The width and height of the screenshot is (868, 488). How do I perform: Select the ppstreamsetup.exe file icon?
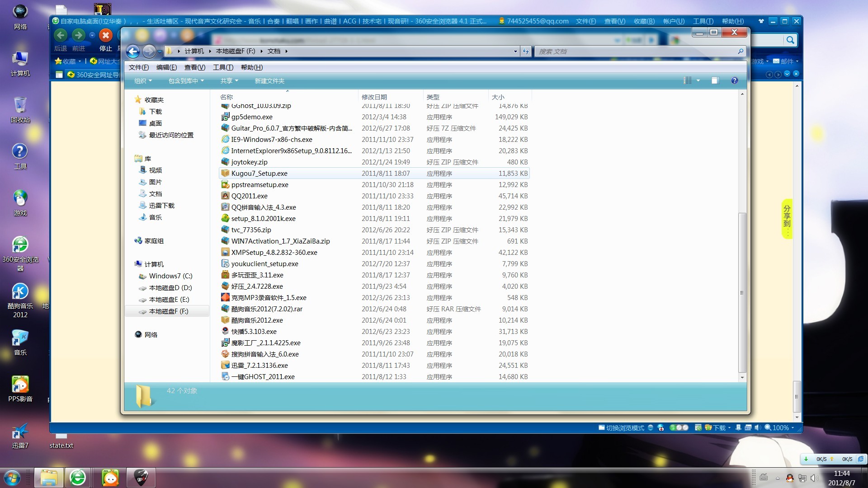pos(225,184)
